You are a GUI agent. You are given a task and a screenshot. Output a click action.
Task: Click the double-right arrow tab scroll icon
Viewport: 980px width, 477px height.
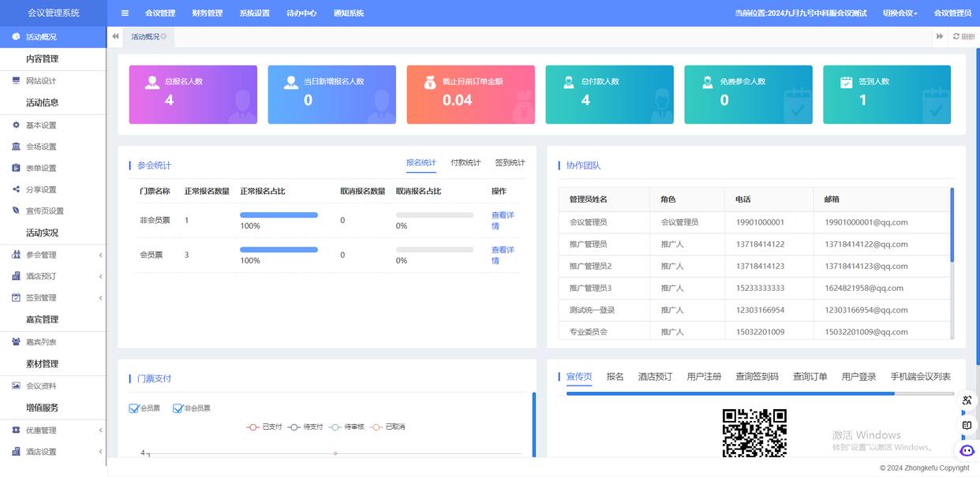[x=940, y=36]
